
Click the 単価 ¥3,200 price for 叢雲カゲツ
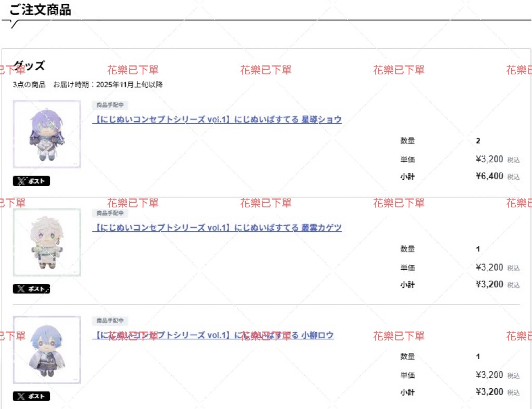tap(489, 267)
